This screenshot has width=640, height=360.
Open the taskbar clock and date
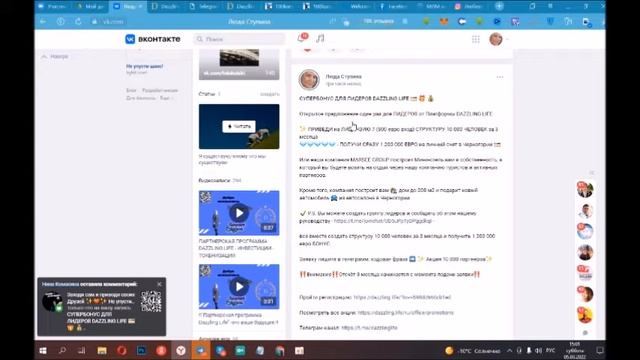(575, 351)
